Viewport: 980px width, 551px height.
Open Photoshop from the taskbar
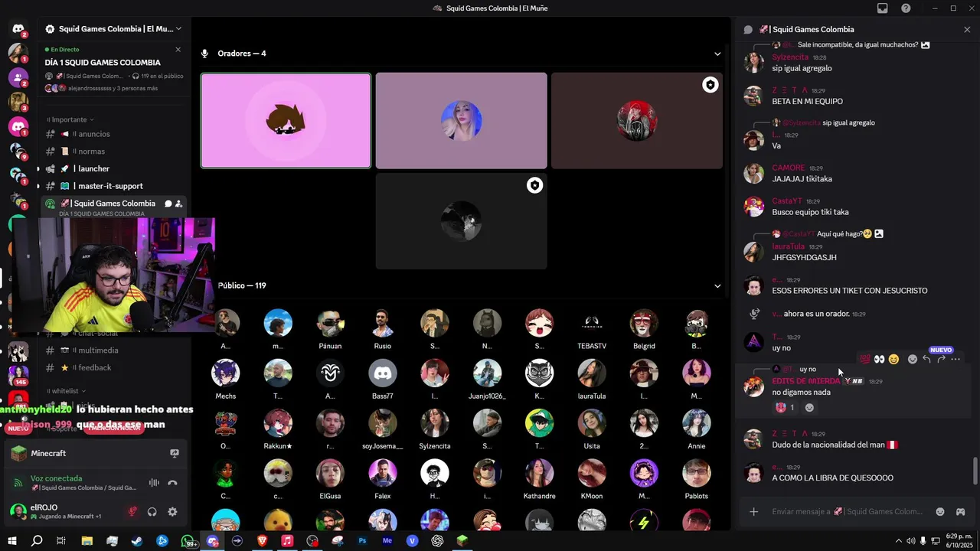click(362, 540)
